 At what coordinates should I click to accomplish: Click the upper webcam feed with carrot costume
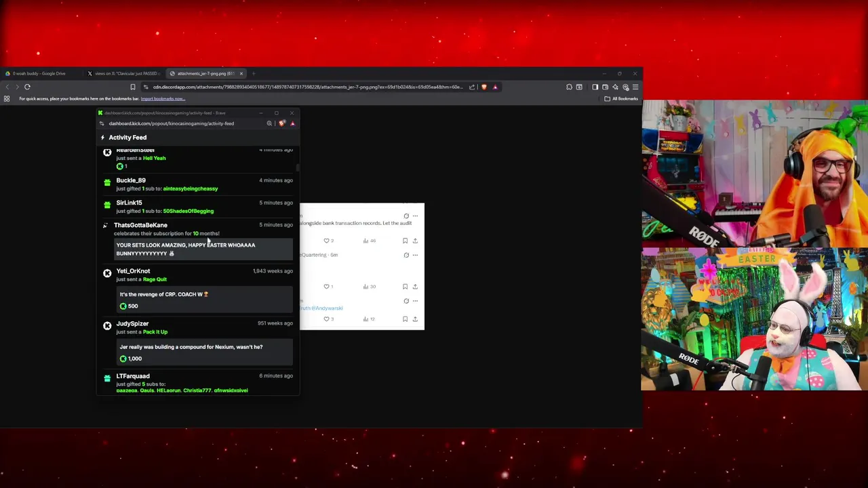[x=755, y=174]
